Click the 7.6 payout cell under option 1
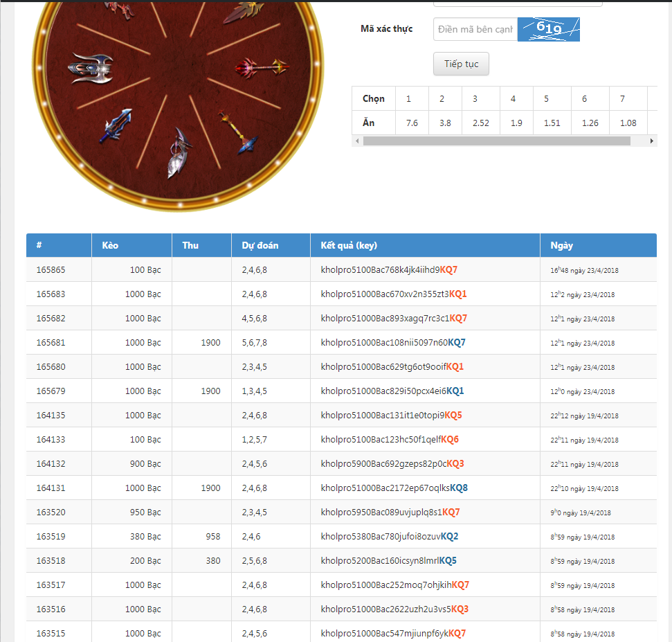 click(x=411, y=123)
